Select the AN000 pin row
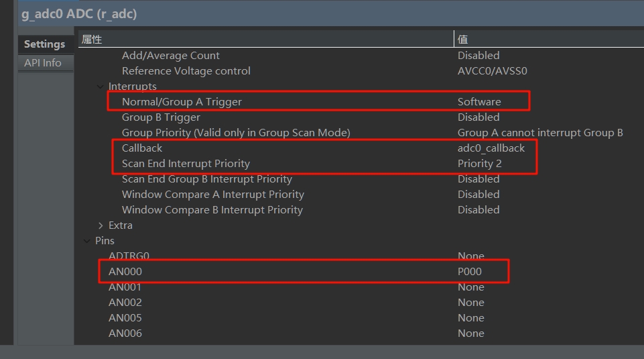This screenshot has width=644, height=359. click(125, 271)
